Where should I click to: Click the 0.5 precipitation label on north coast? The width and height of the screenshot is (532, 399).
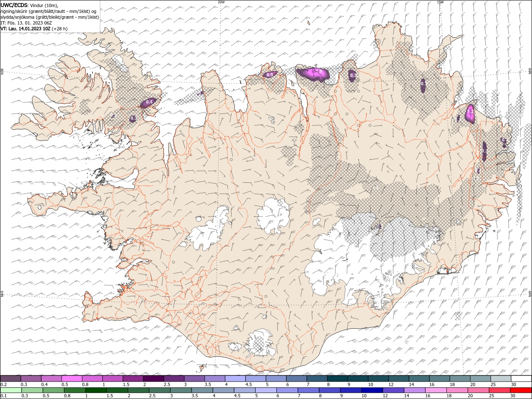pyautogui.click(x=270, y=75)
